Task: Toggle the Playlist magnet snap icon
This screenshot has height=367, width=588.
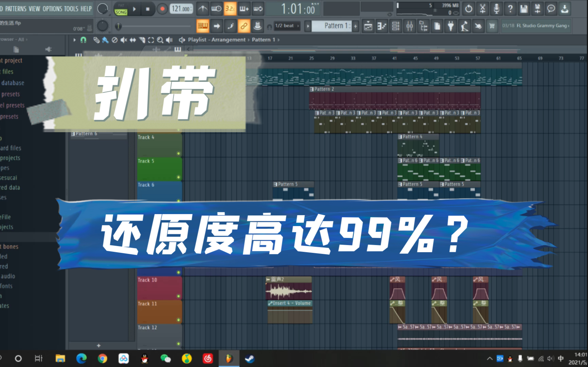Action: (83, 40)
